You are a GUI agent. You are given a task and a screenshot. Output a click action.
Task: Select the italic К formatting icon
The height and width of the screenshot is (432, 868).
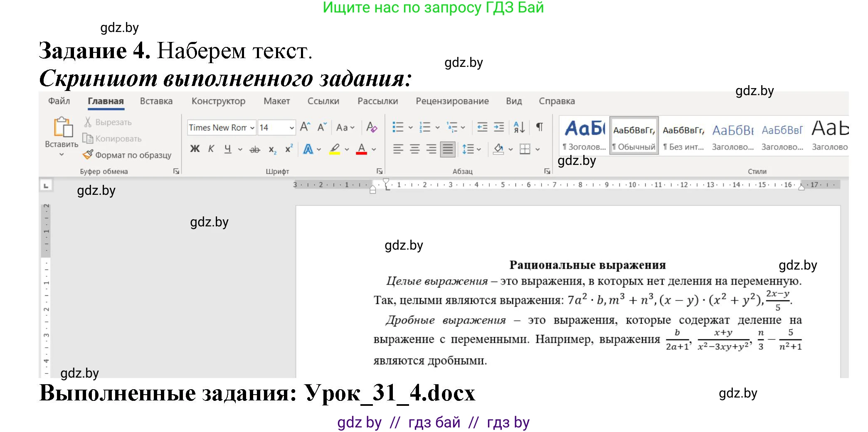[x=211, y=150]
